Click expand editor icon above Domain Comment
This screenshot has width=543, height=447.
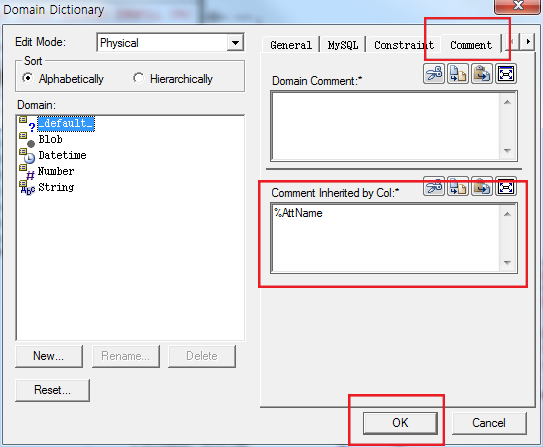coord(506,74)
